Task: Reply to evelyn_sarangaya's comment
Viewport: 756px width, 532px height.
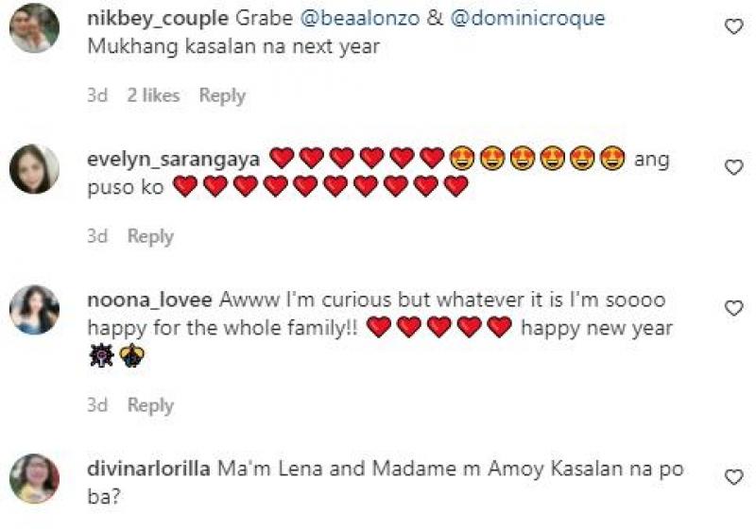Action: [150, 236]
